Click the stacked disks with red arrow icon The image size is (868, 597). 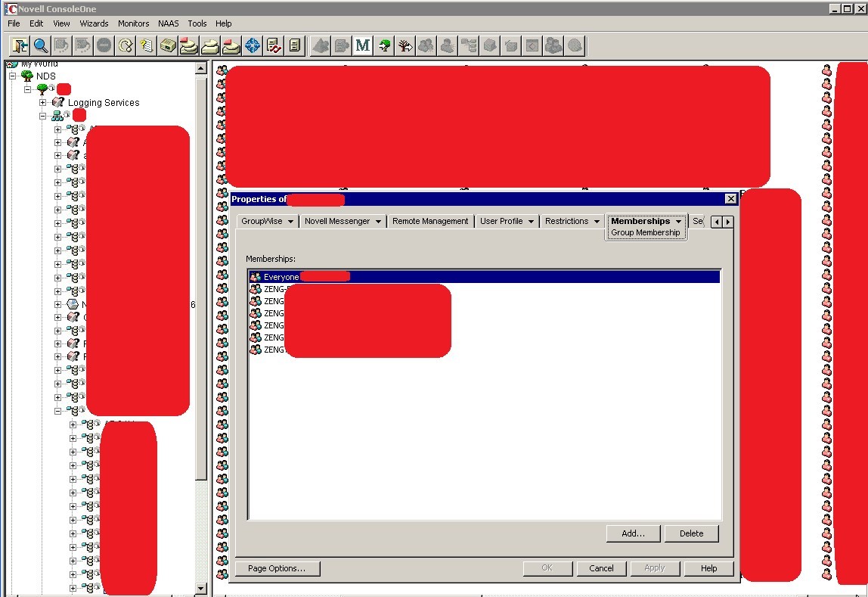point(189,45)
